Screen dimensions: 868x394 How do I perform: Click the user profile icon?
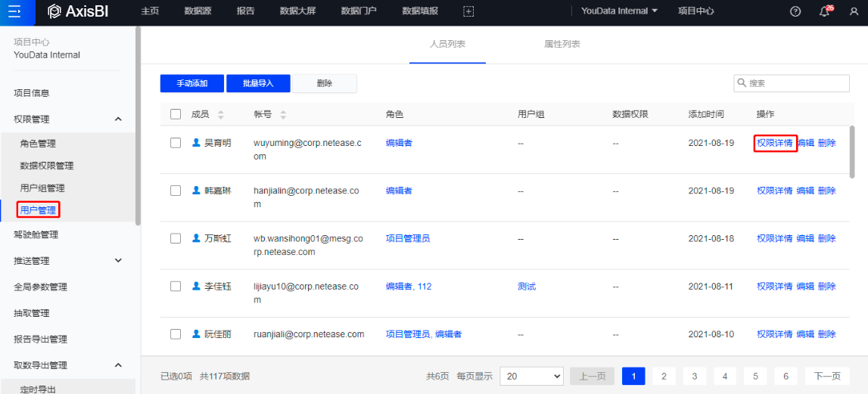coord(854,11)
